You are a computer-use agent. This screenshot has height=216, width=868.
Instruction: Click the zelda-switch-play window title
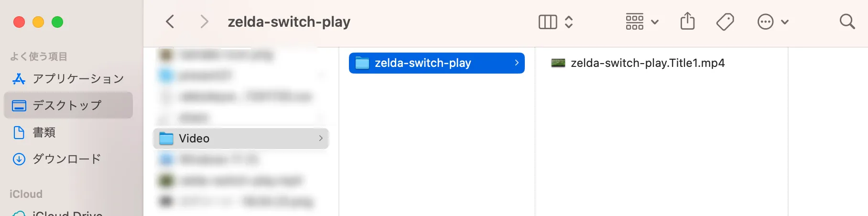pyautogui.click(x=289, y=22)
